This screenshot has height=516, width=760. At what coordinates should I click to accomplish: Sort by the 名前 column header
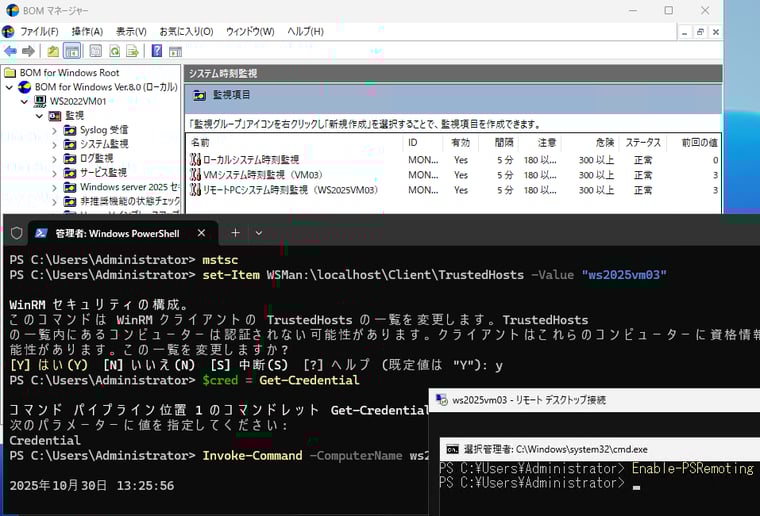[x=296, y=142]
